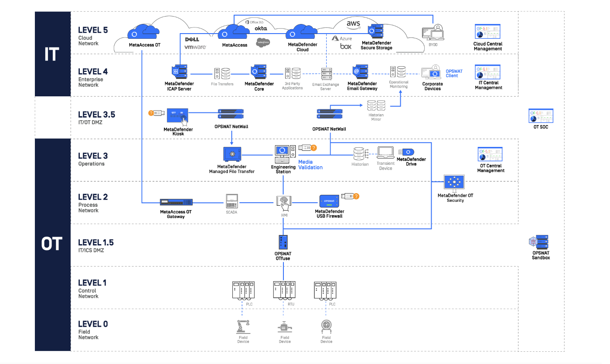This screenshot has width=610, height=364.
Task: Click the USB stick icon beside USB Firewall
Action: pos(350,196)
